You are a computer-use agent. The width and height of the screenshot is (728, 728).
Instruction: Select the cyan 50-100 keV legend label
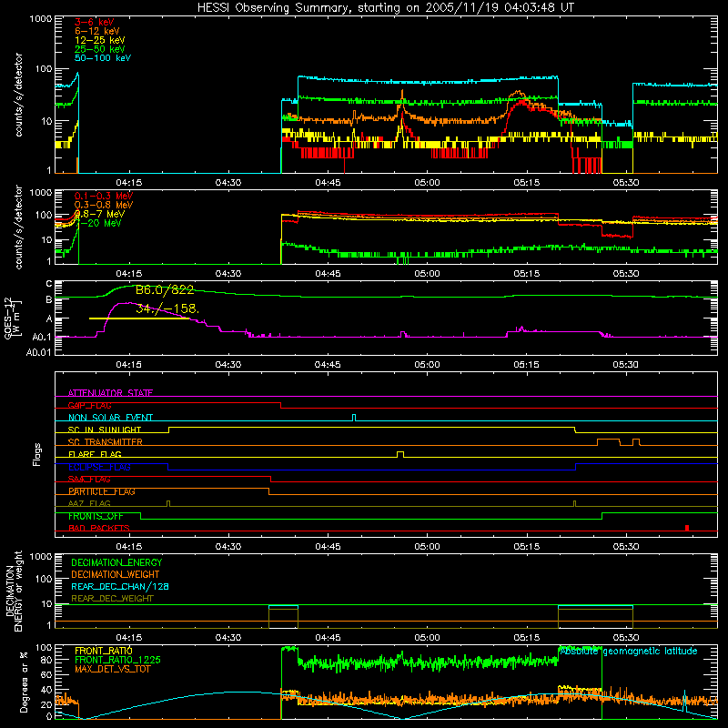(x=103, y=58)
